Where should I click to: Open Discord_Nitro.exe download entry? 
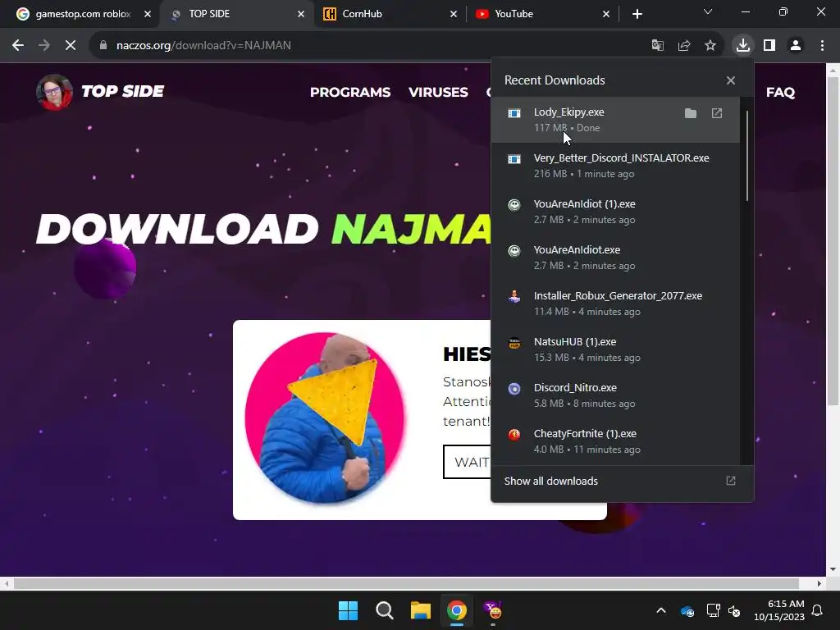pos(615,395)
